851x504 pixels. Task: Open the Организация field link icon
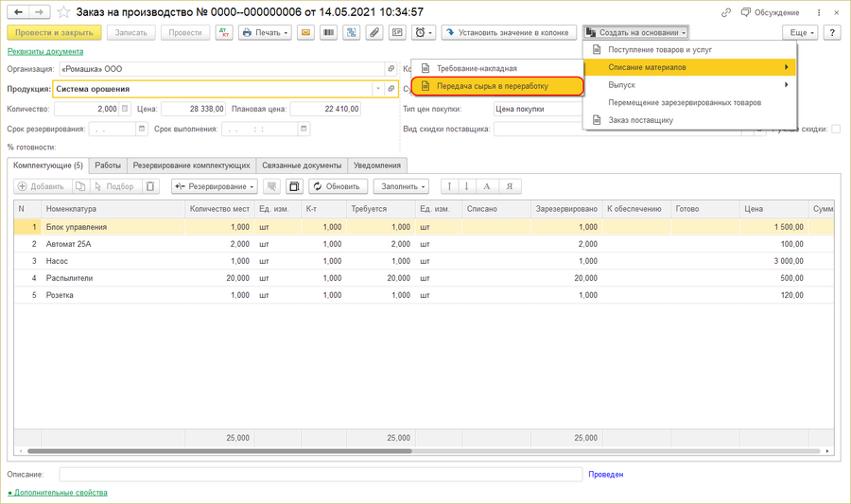[x=391, y=69]
